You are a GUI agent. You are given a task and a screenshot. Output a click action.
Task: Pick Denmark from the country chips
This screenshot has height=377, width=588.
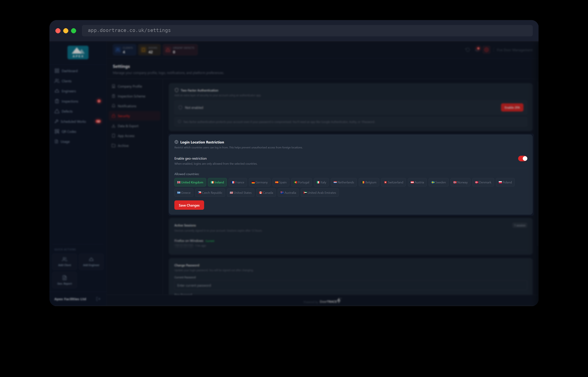coord(483,182)
